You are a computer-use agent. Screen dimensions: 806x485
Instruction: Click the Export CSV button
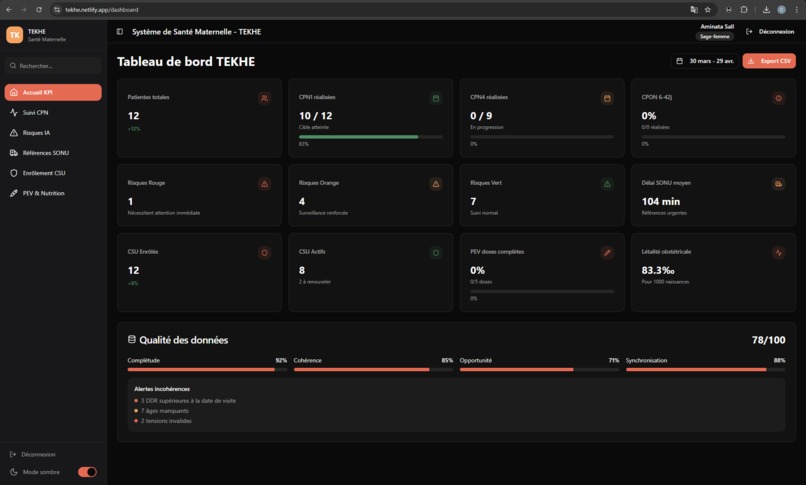click(769, 61)
